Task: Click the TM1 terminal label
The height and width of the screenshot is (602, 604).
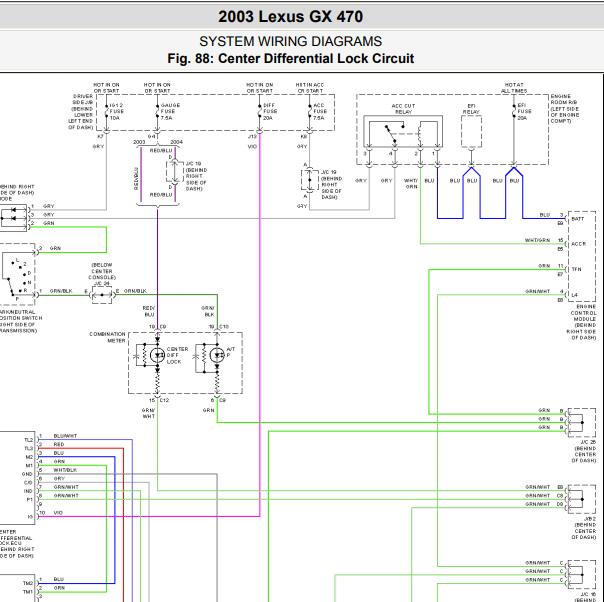Action: point(28,592)
